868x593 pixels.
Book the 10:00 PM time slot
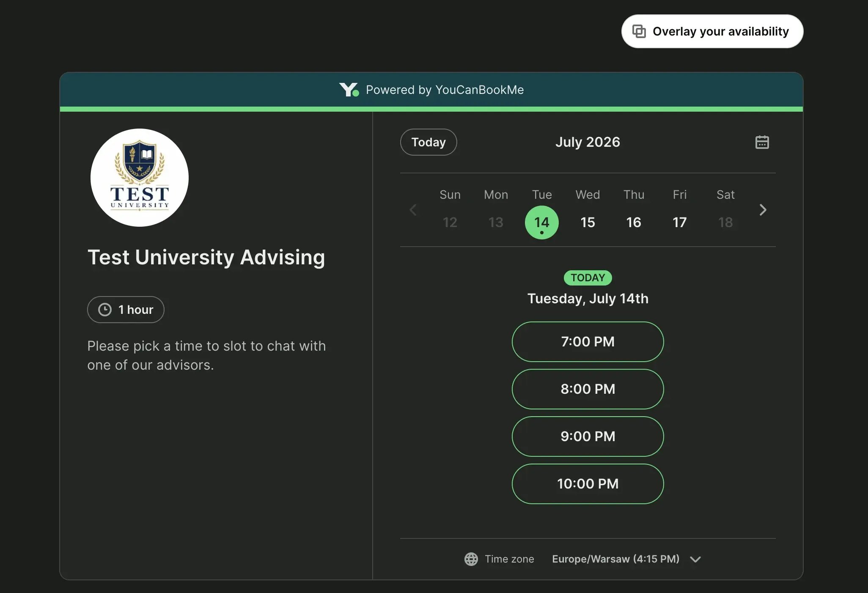click(588, 484)
